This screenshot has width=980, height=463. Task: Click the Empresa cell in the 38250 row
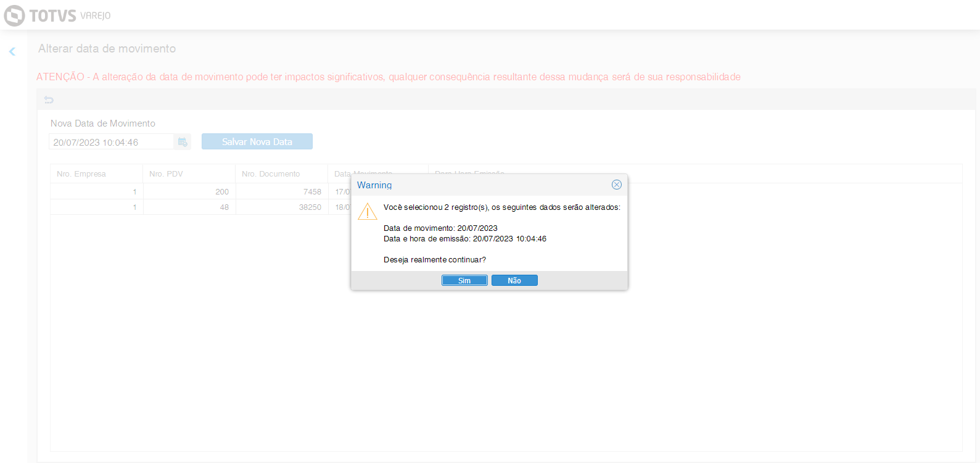(96, 207)
